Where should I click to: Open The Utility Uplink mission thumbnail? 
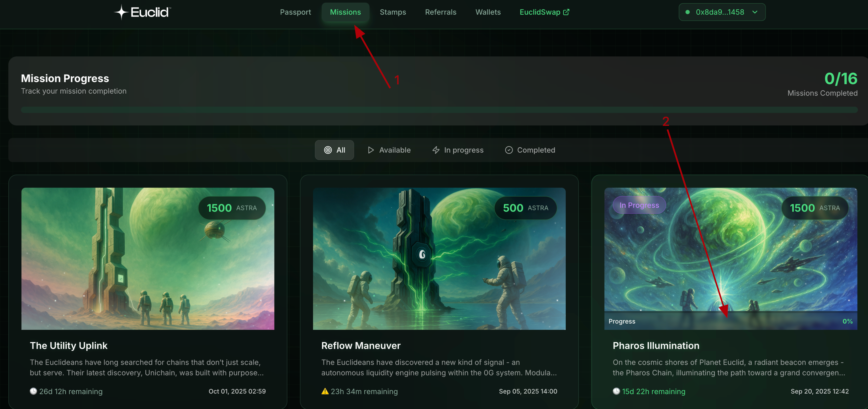tap(147, 259)
